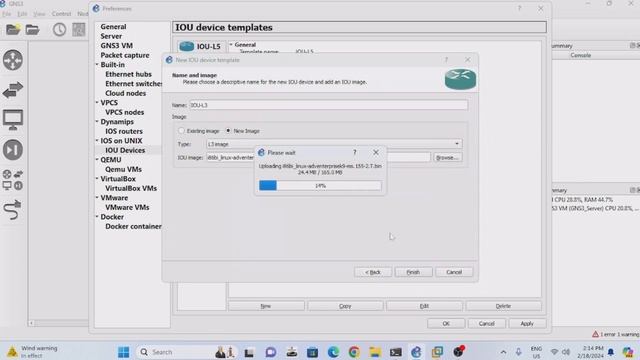This screenshot has width=640, height=360.
Task: Open the File menu in GNS3
Action: point(7,14)
